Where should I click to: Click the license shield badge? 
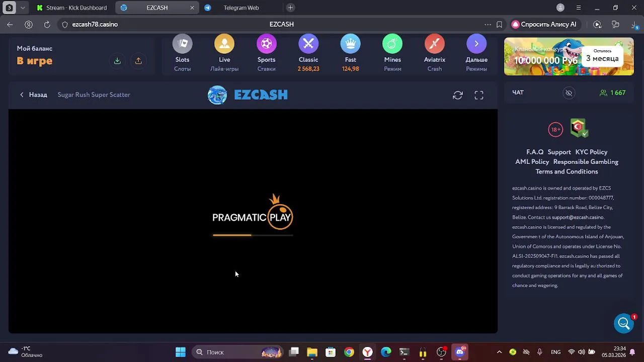point(579,128)
